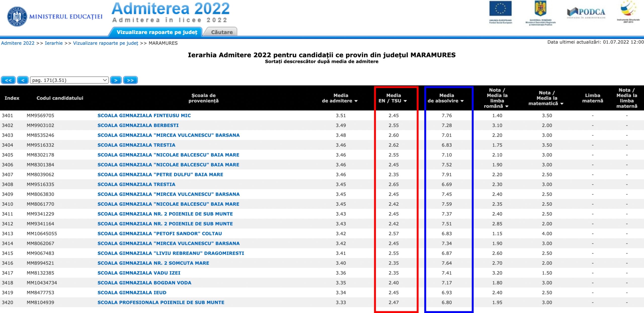Sort by Nota matematică arrow
Screen dimensions: 644x313
tap(561, 104)
